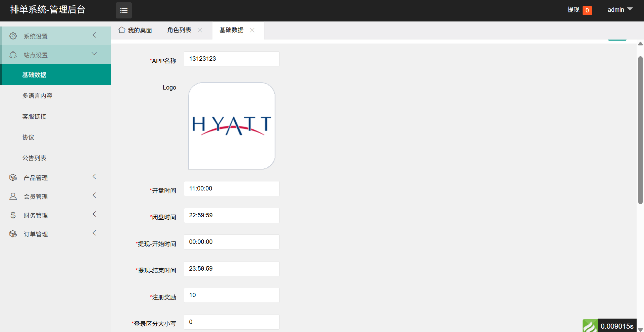Expand the 订单管理 menu chevron

tap(94, 233)
